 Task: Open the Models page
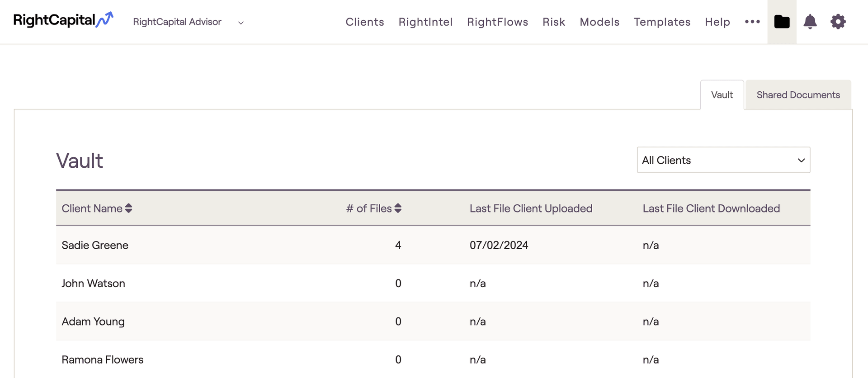click(599, 22)
